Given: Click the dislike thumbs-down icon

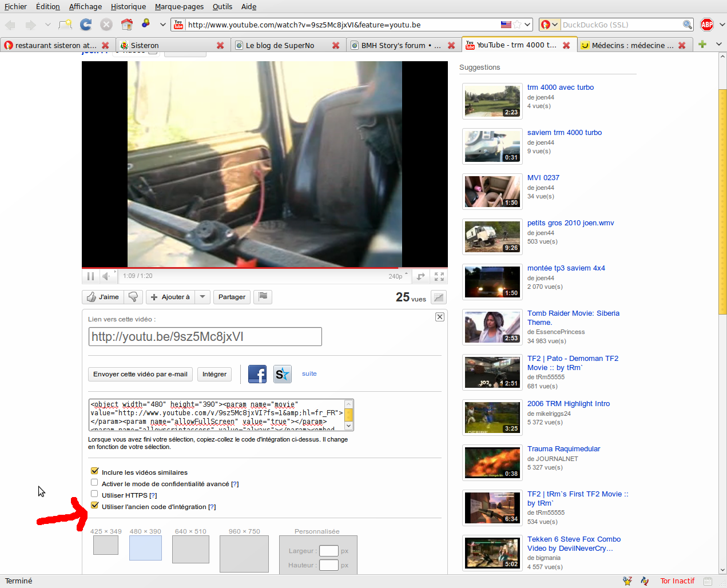Looking at the screenshot, I should click(133, 297).
